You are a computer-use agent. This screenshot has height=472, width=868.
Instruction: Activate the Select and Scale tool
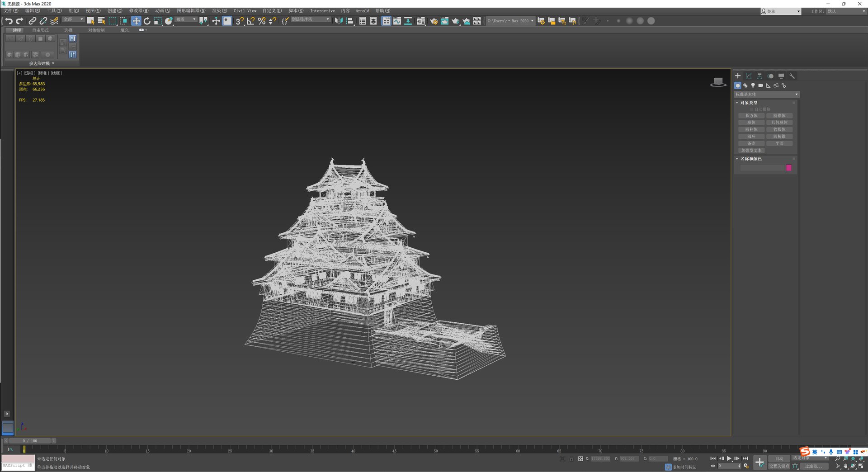coord(158,21)
